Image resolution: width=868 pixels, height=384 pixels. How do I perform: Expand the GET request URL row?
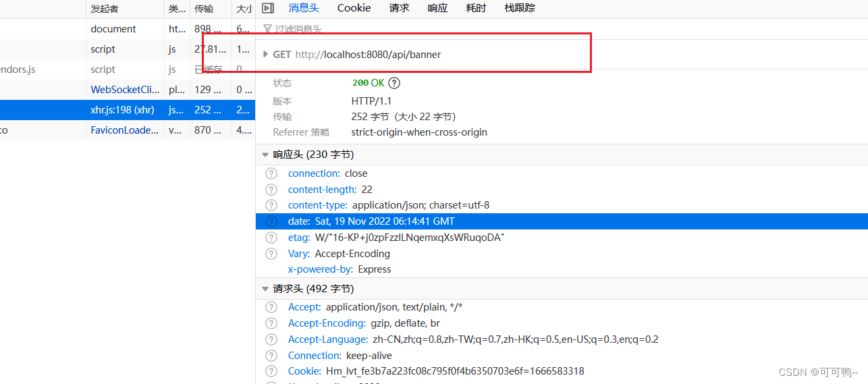[x=265, y=54]
